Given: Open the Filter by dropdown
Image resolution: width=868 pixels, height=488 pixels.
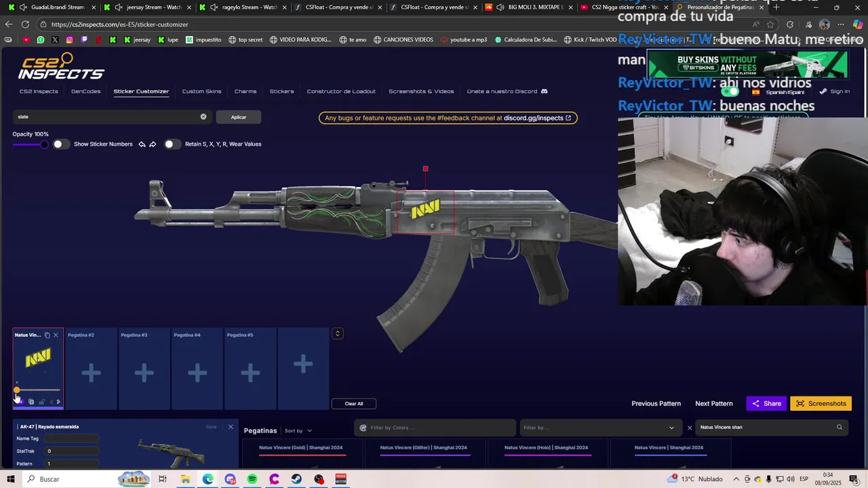Looking at the screenshot, I should tap(599, 428).
